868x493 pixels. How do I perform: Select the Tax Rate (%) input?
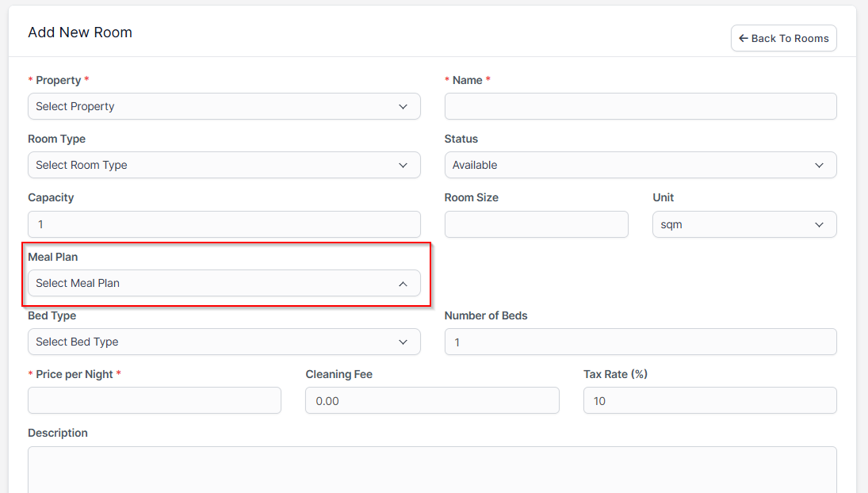pos(709,400)
